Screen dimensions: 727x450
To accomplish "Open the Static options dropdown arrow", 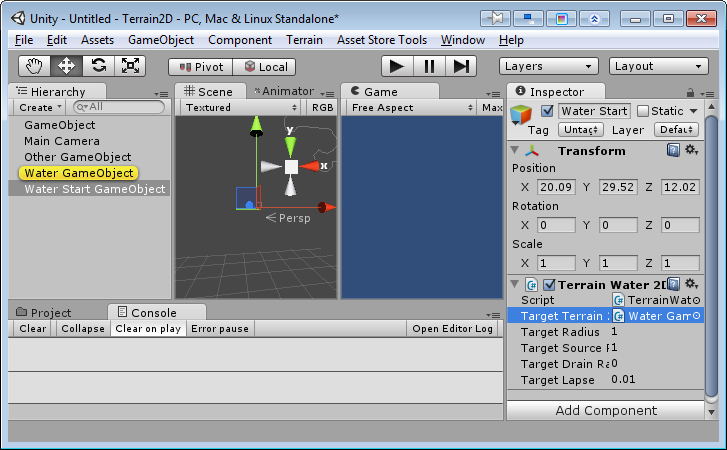I will pos(694,111).
